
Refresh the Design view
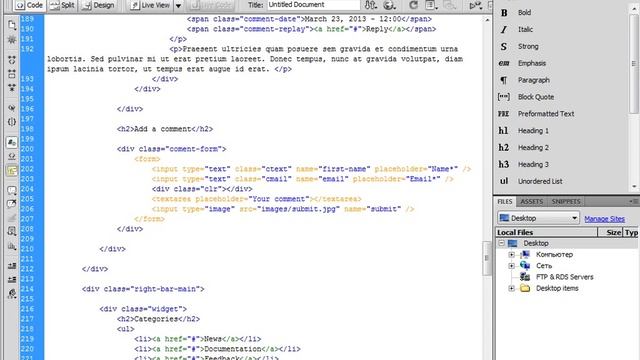(413, 5)
